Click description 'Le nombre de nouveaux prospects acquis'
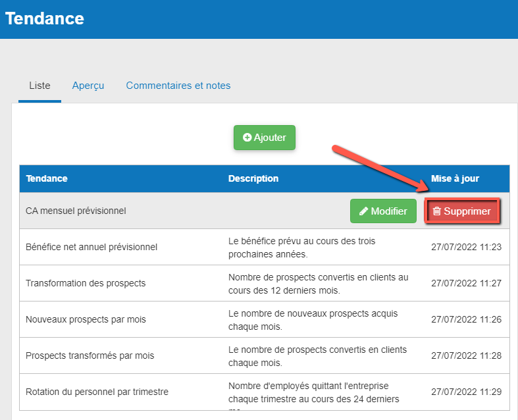Viewport: 518px width, 420px height. coord(313,313)
